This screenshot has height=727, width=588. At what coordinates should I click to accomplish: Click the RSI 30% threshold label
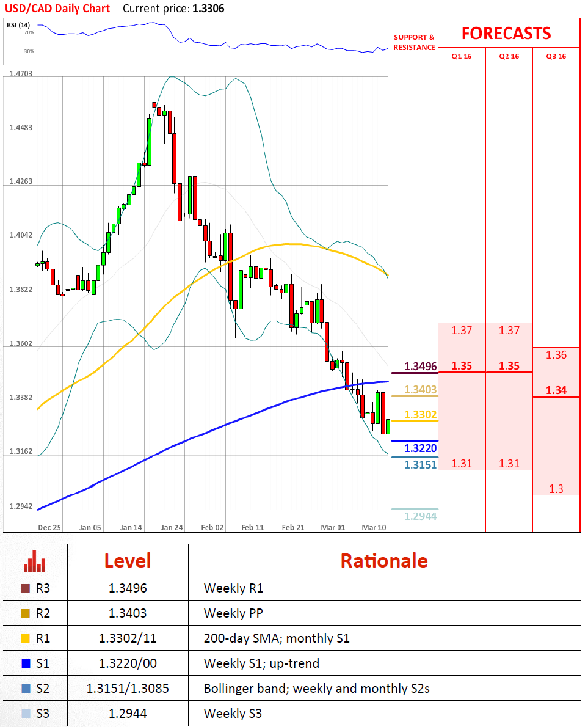[x=29, y=51]
